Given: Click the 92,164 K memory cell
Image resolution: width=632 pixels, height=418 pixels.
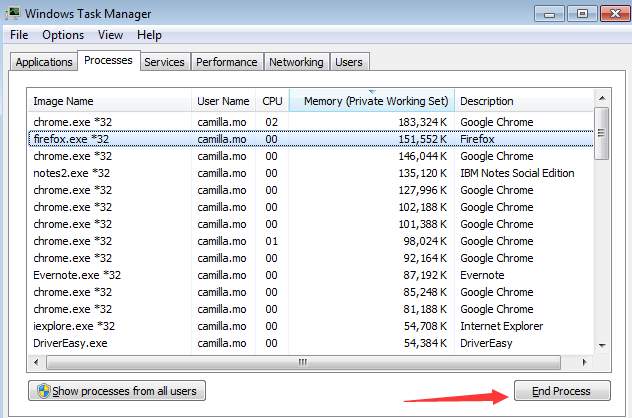Looking at the screenshot, I should click(425, 258).
